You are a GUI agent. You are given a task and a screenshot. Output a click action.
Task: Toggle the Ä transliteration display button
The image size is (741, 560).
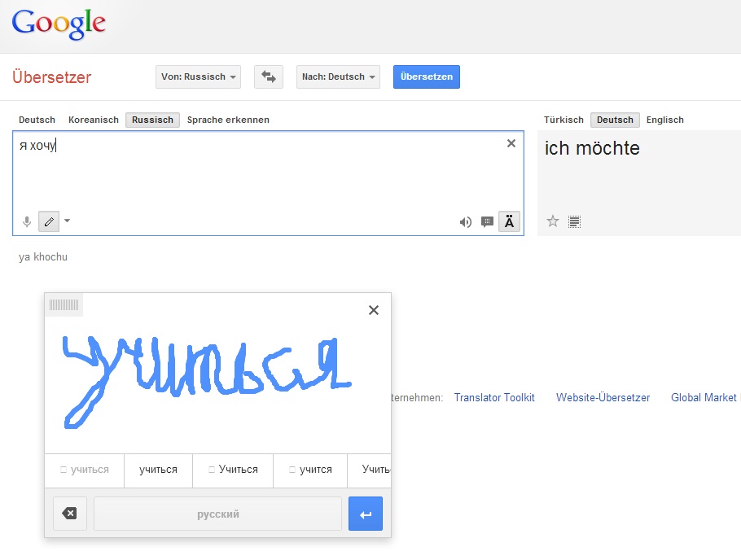(509, 221)
